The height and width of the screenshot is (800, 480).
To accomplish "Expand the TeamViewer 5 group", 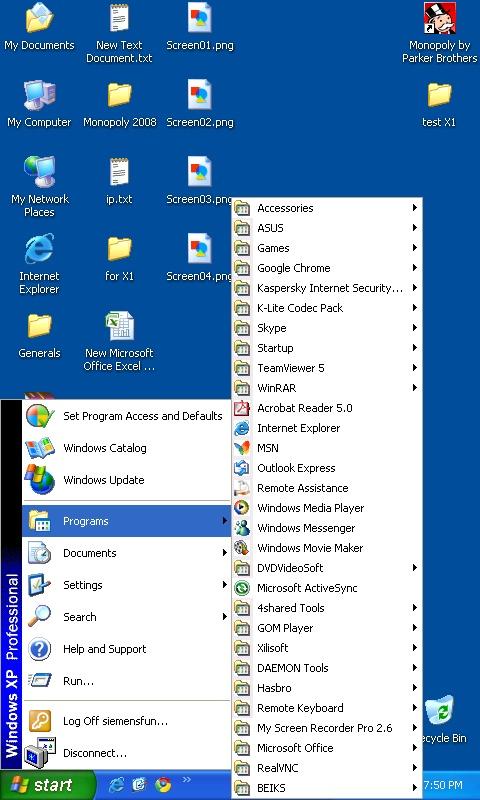I will click(327, 368).
